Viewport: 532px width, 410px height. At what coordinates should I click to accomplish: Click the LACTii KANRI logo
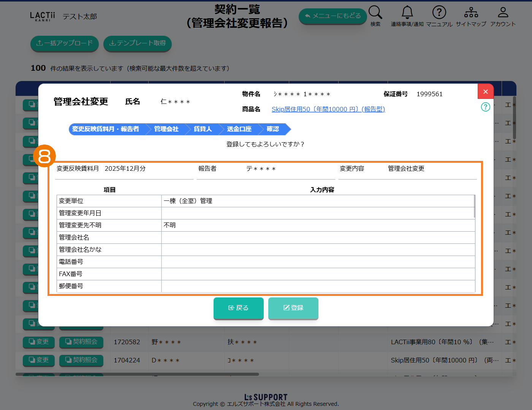(x=42, y=16)
